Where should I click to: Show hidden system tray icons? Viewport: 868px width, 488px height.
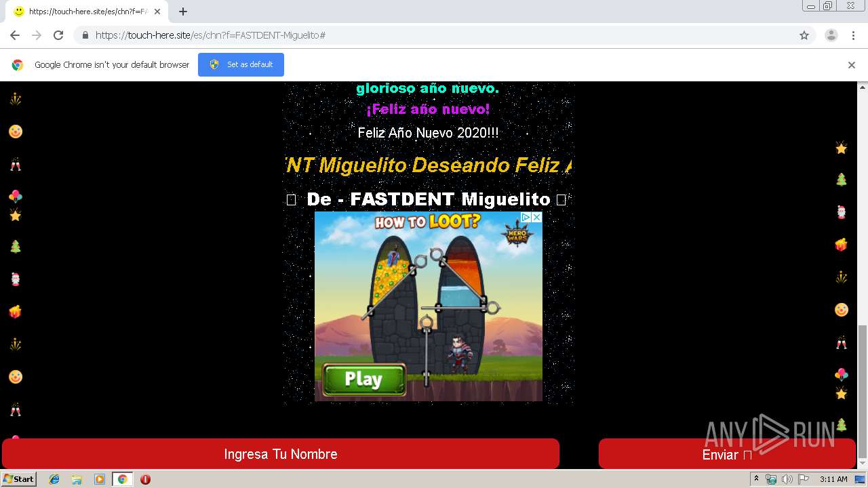756,479
